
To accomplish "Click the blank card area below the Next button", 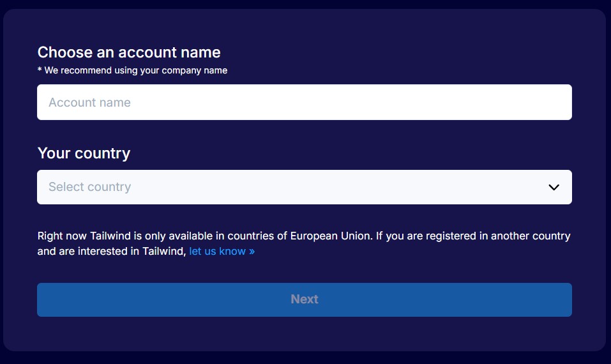I will tap(304, 333).
